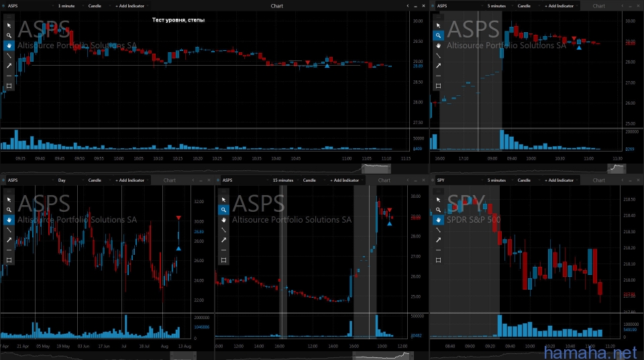Click ASPS symbol field in Day chart

coord(30,180)
